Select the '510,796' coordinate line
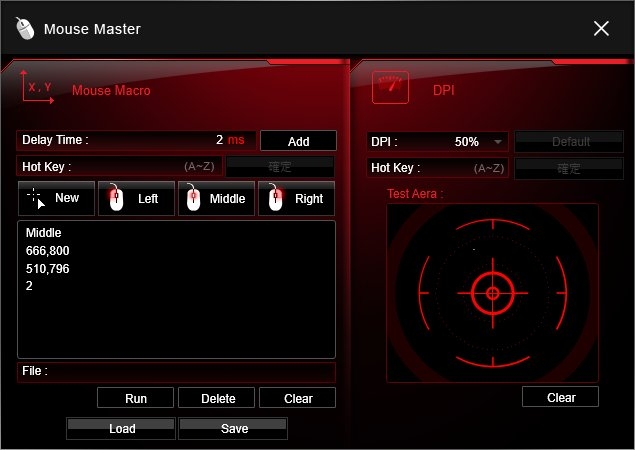 (47, 269)
